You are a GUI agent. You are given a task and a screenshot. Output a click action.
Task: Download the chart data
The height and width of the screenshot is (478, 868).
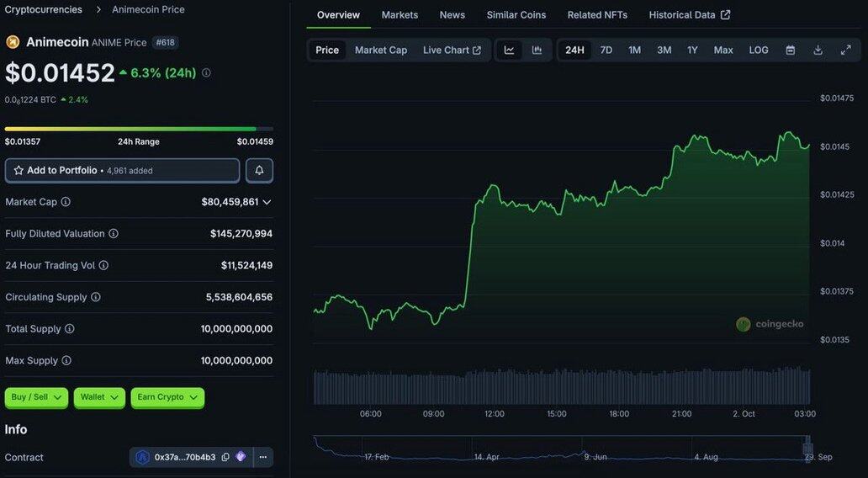(818, 50)
